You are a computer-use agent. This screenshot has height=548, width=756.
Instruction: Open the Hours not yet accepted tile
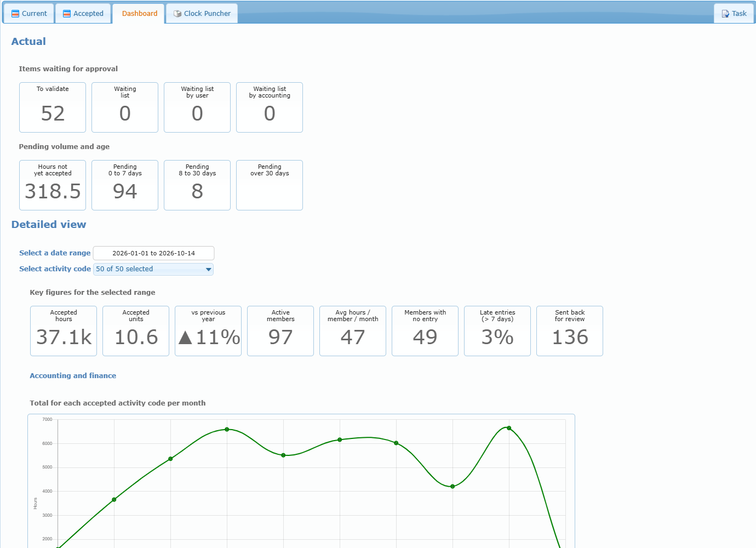53,185
